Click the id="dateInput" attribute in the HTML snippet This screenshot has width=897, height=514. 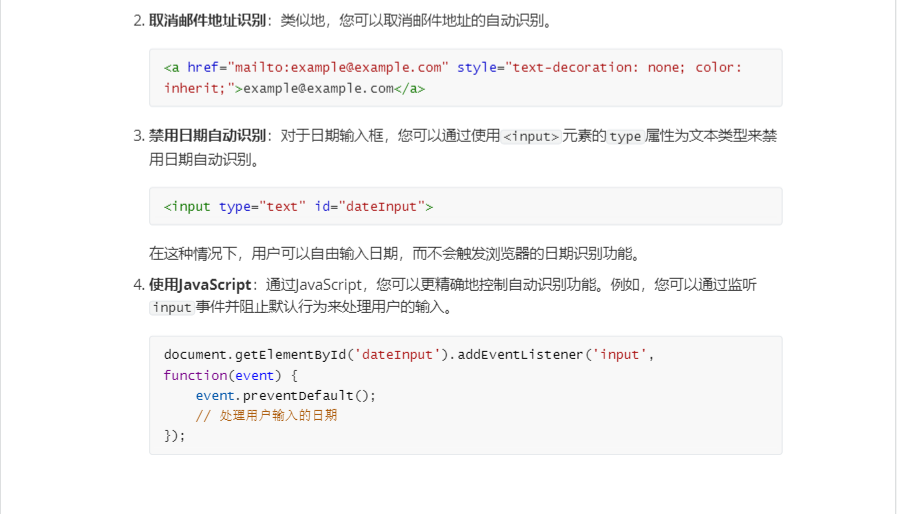pyautogui.click(x=373, y=206)
